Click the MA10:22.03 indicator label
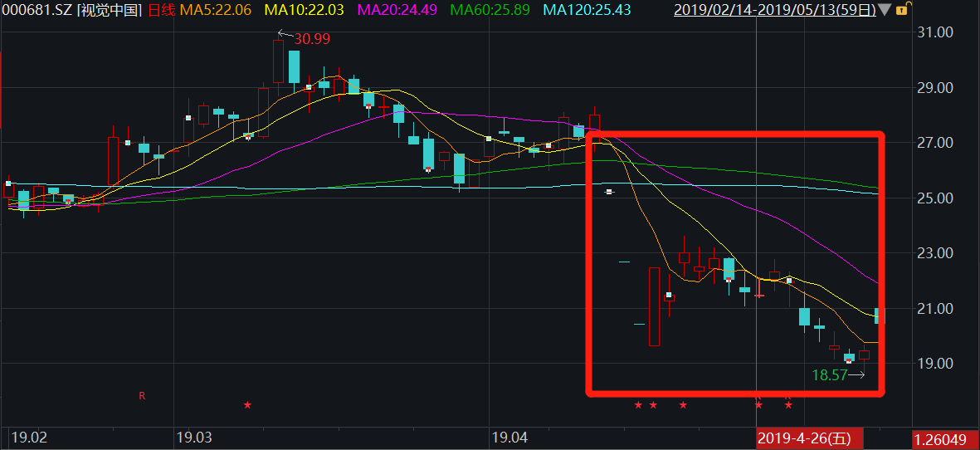The image size is (980, 450). pos(305,10)
